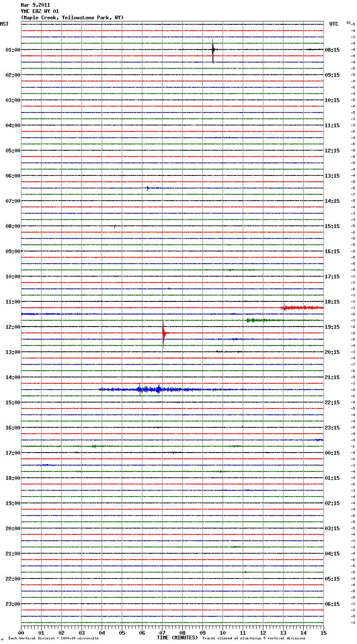The width and height of the screenshot is (357, 644).
Task: Click the 23:00 MST time label
Action: pyautogui.click(x=13, y=604)
